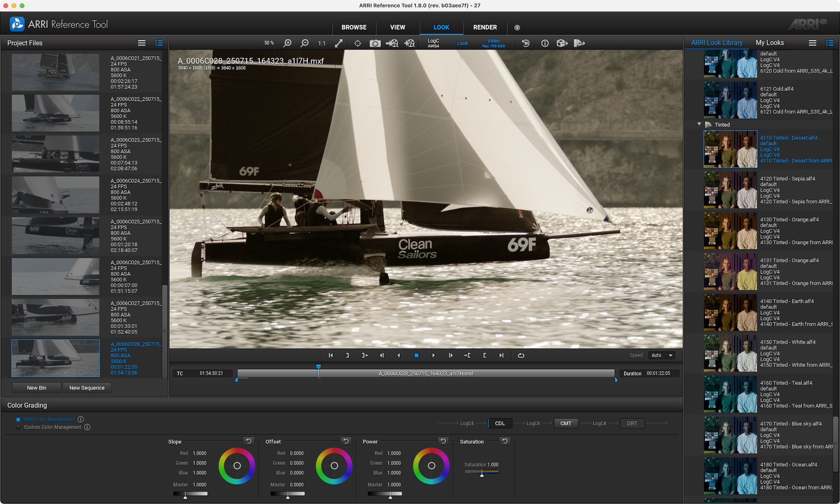
Task: Click the crosshair target icon in viewer toolbar
Action: (357, 43)
